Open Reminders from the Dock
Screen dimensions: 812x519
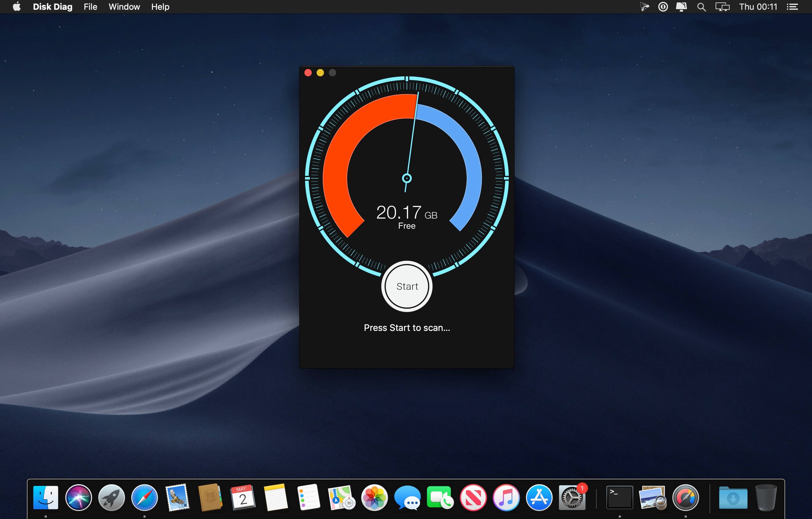(309, 497)
